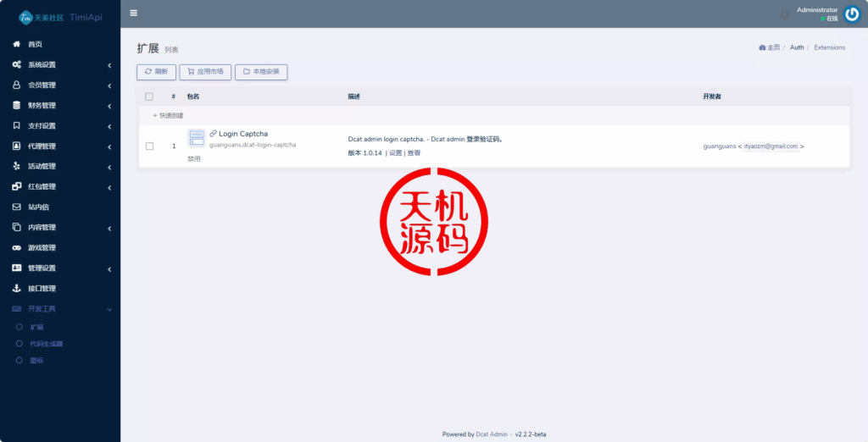Open the 会员管理 menu item
Screen dimensions: 868x442
(42, 86)
